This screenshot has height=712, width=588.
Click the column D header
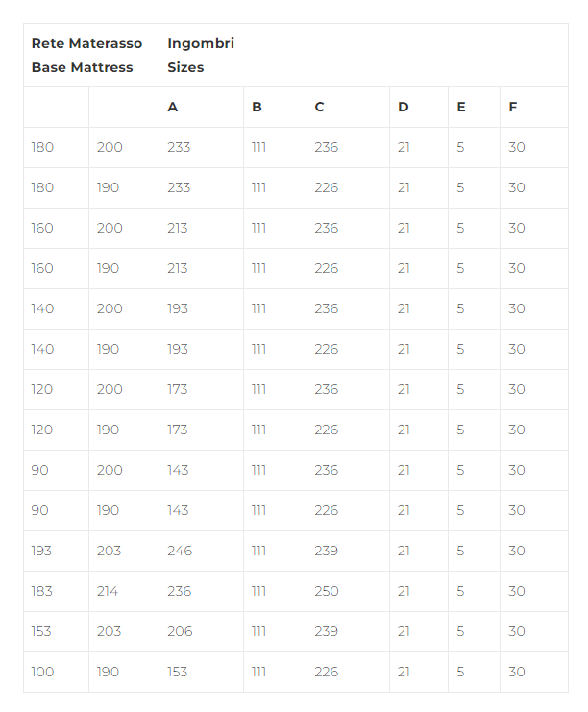pyautogui.click(x=404, y=107)
